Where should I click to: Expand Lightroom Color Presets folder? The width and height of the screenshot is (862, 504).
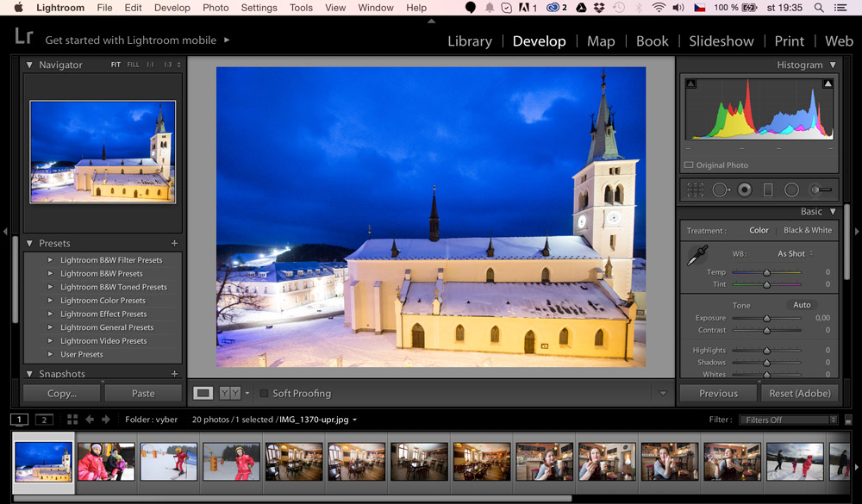(50, 301)
